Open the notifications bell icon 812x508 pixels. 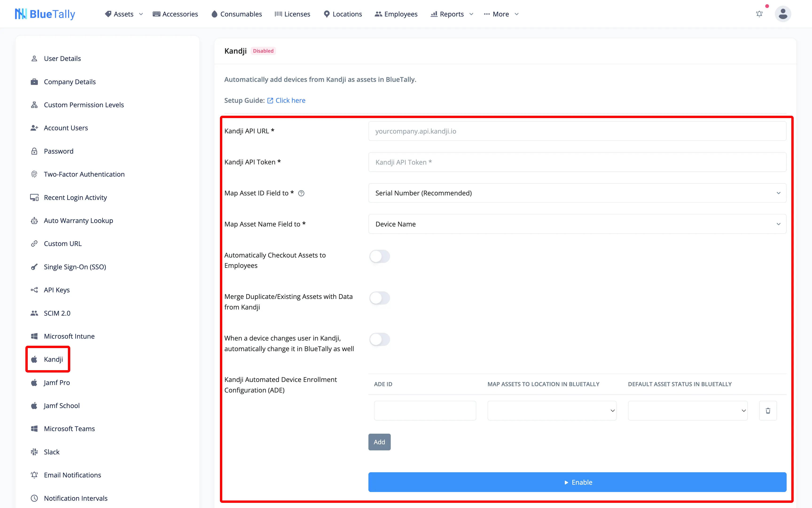pyautogui.click(x=759, y=14)
